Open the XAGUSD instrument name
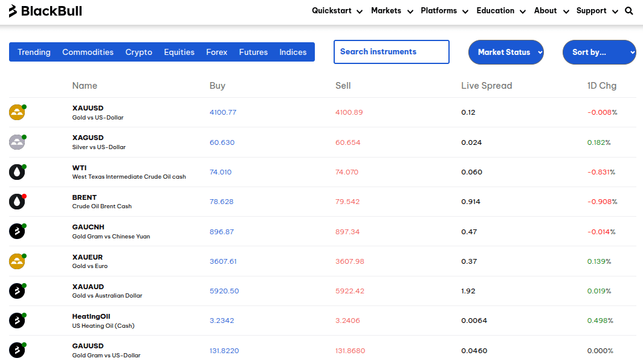 coord(88,138)
